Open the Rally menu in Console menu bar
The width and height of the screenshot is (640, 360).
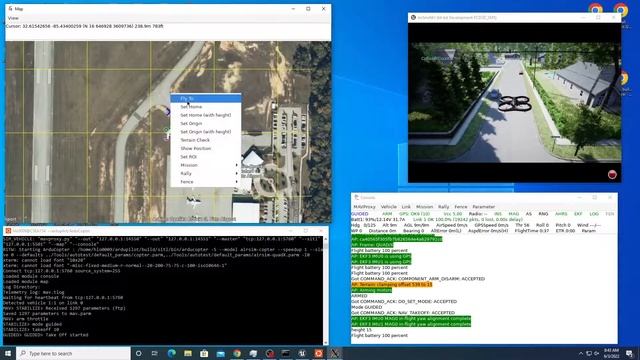click(x=443, y=207)
